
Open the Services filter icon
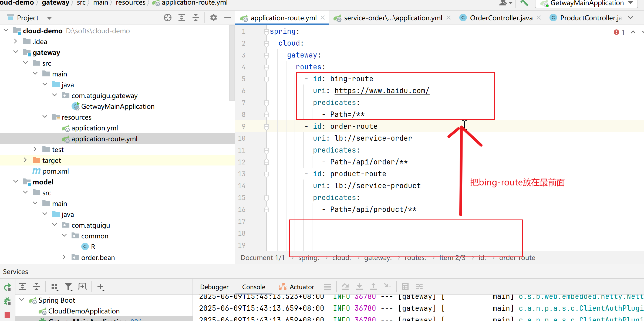pos(69,287)
